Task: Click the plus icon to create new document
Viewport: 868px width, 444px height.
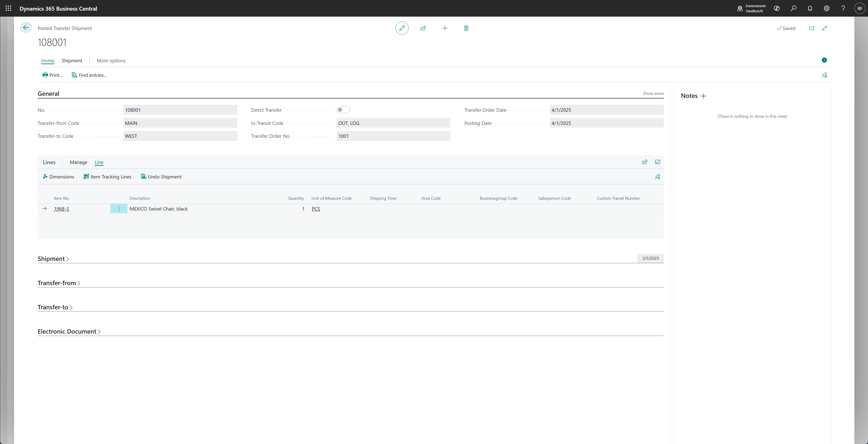Action: pyautogui.click(x=445, y=28)
